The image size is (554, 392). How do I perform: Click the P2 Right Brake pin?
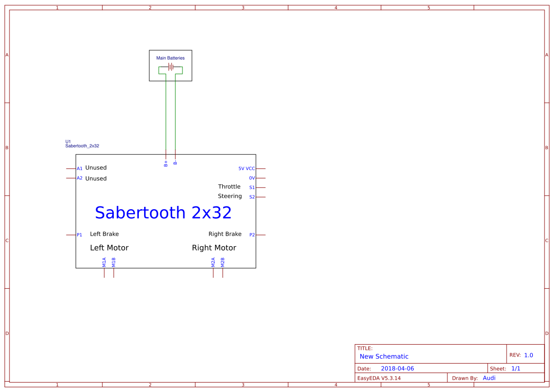pos(252,235)
